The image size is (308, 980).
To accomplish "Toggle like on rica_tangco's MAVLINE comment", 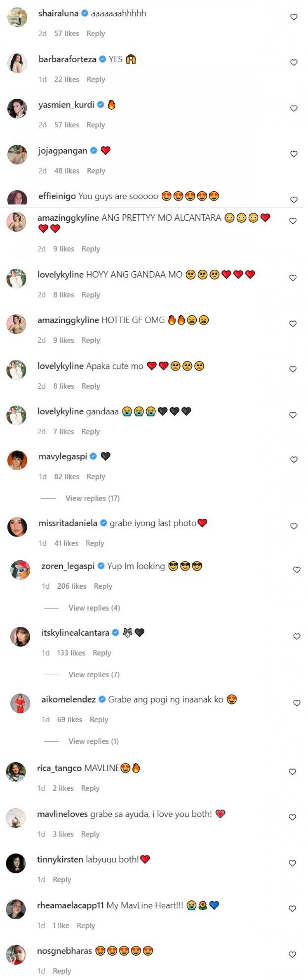I will [x=293, y=772].
